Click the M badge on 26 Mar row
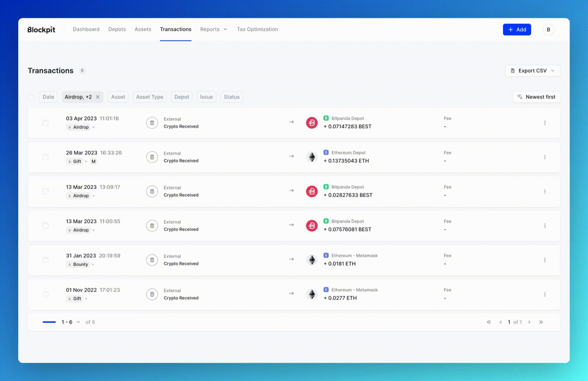 coord(94,161)
